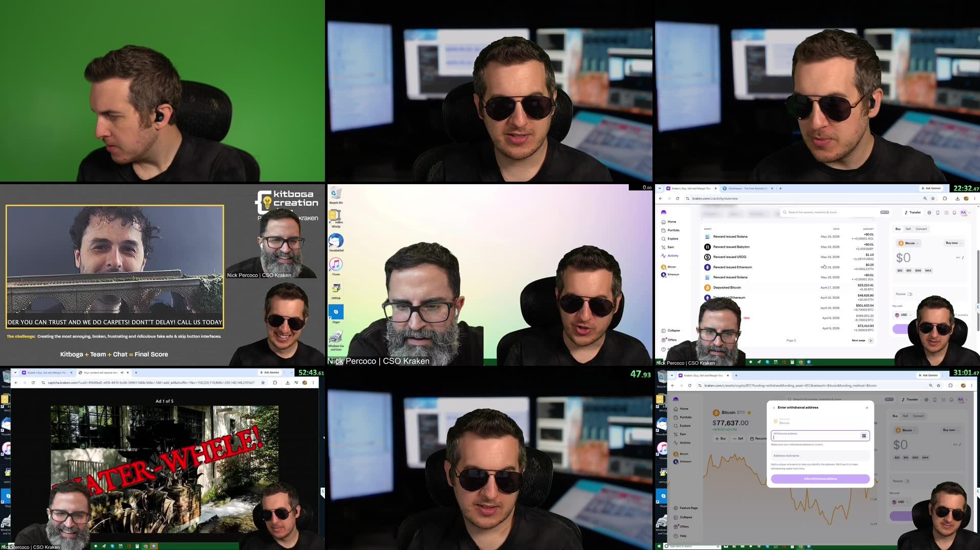Choose the MAX amount on the activity overview page
This screenshot has height=550, width=980.
[928, 271]
